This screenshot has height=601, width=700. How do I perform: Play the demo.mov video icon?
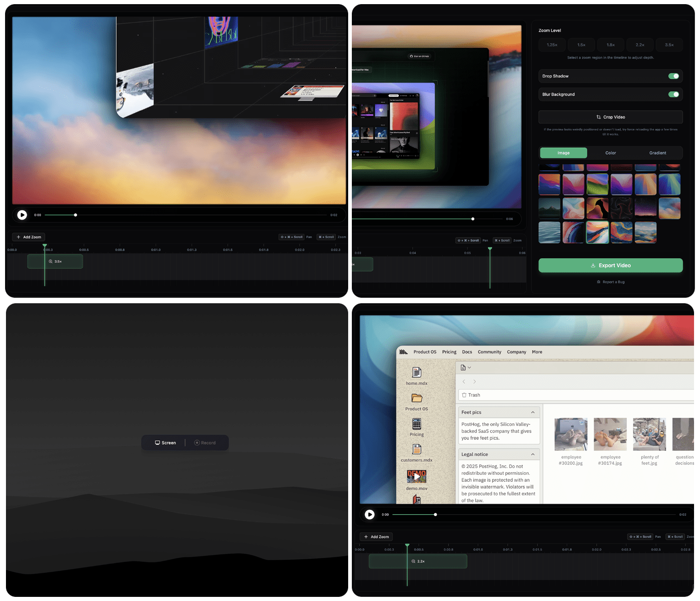[417, 477]
